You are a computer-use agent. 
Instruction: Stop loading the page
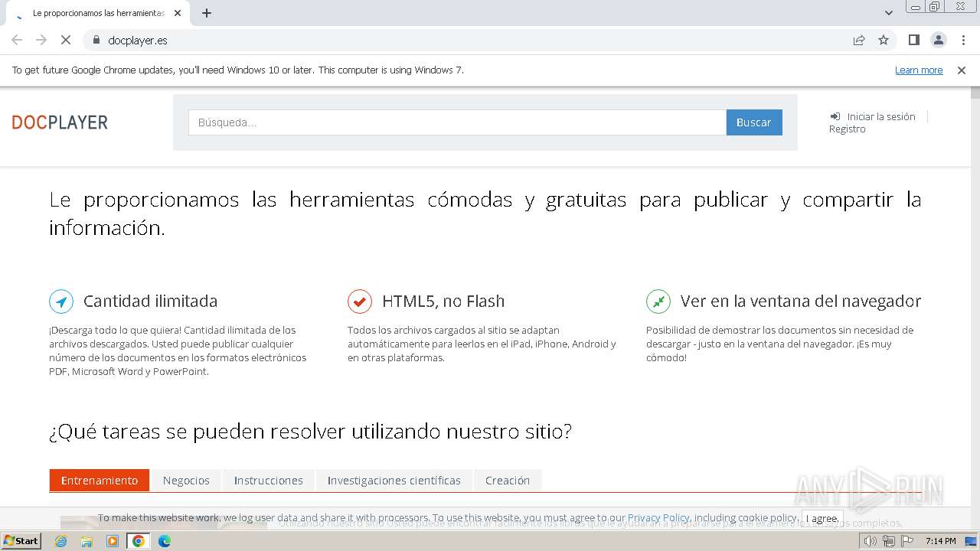click(66, 40)
